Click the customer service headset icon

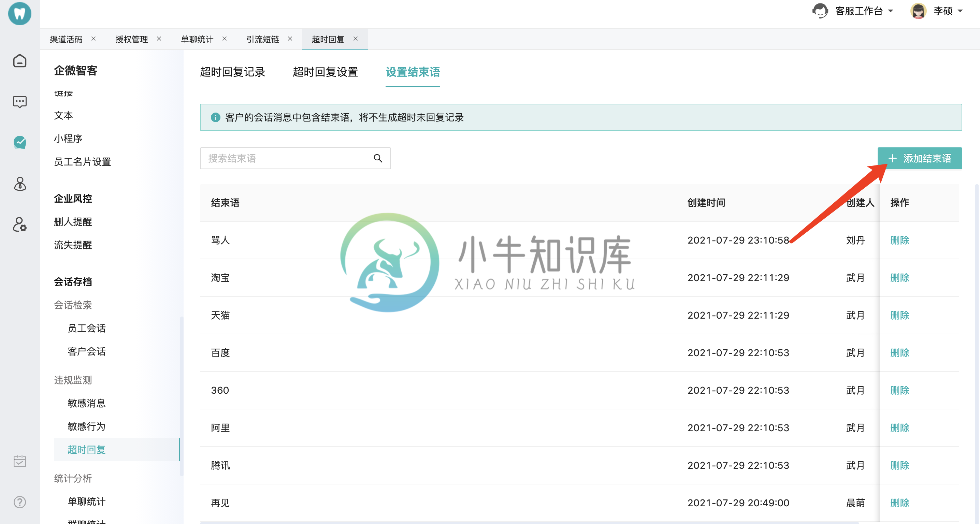pos(820,11)
